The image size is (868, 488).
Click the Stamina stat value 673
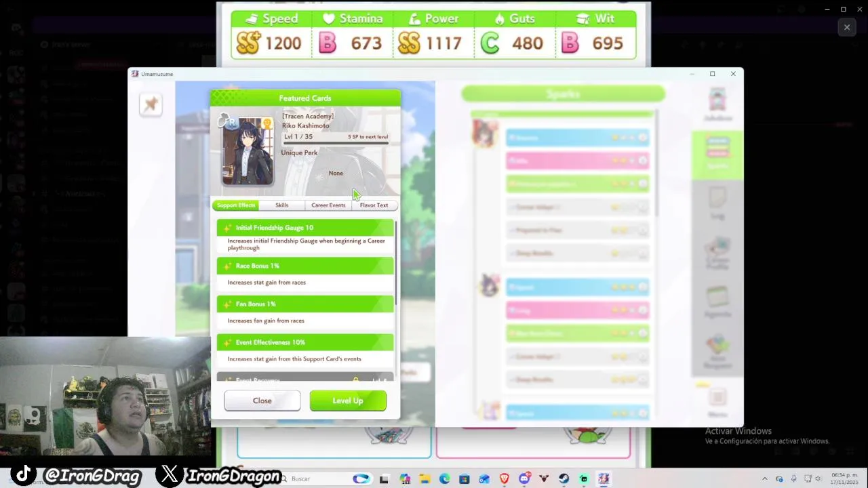(x=366, y=43)
